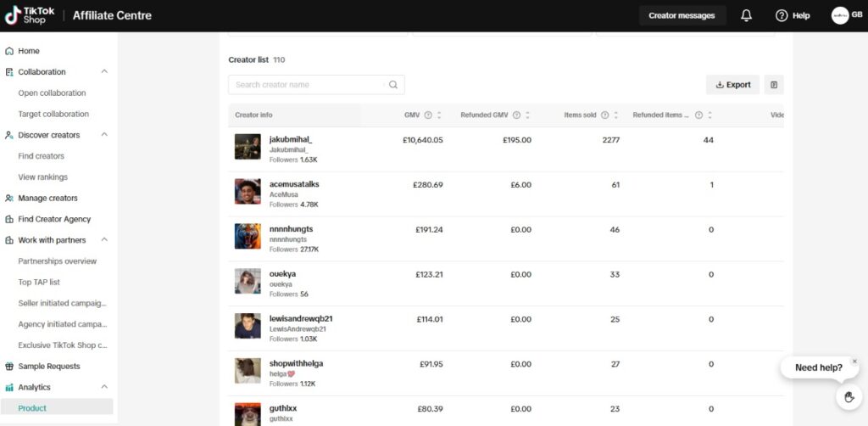Collapse the Collaboration sidebar section
Image resolution: width=868 pixels, height=426 pixels.
pos(104,72)
